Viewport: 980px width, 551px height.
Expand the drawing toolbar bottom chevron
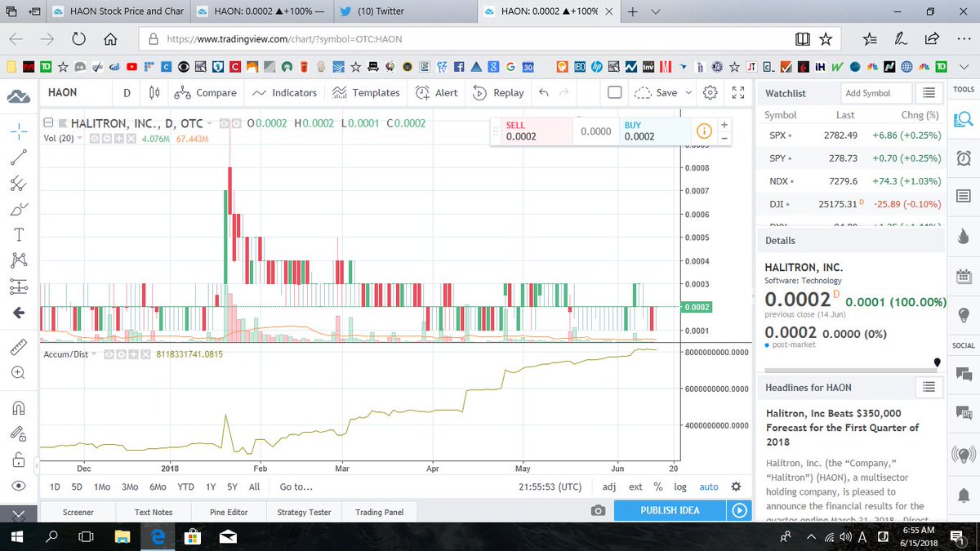click(20, 514)
